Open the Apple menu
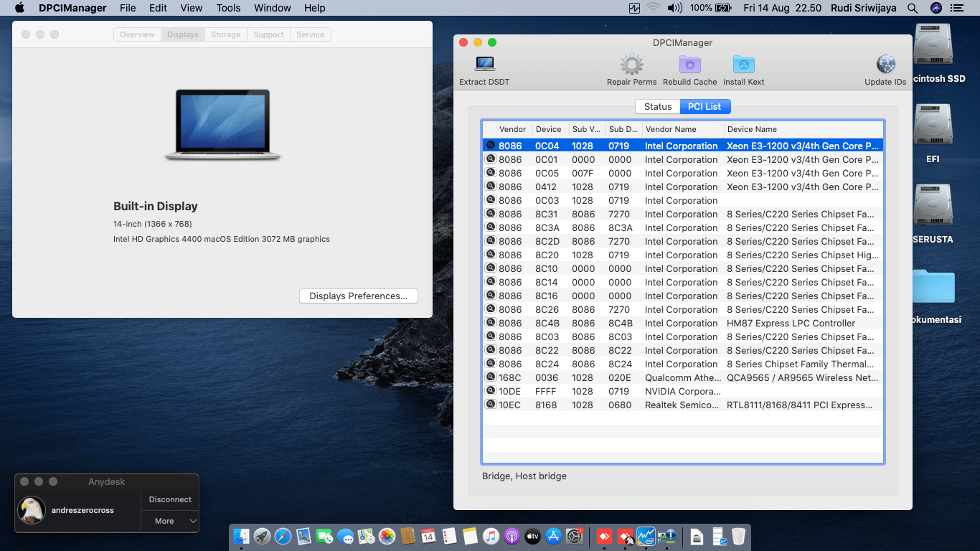The image size is (980, 551). point(19,8)
